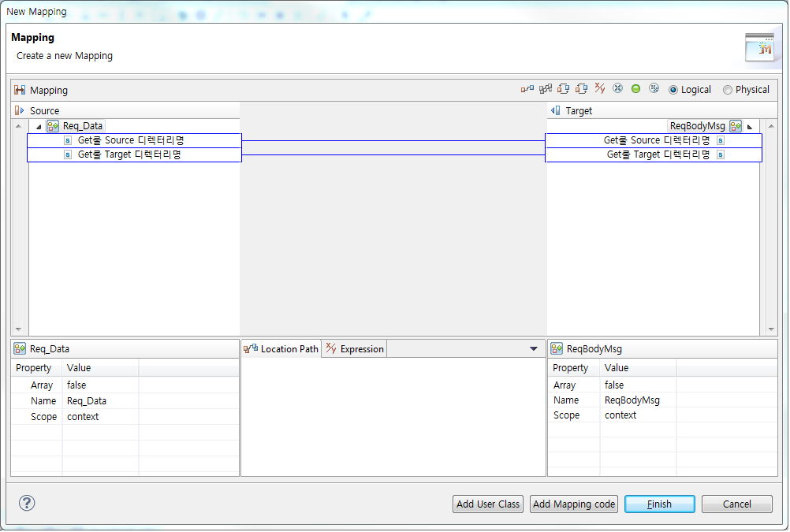Click the green status circle toolbar icon
This screenshot has height=532, width=790.
[x=635, y=89]
